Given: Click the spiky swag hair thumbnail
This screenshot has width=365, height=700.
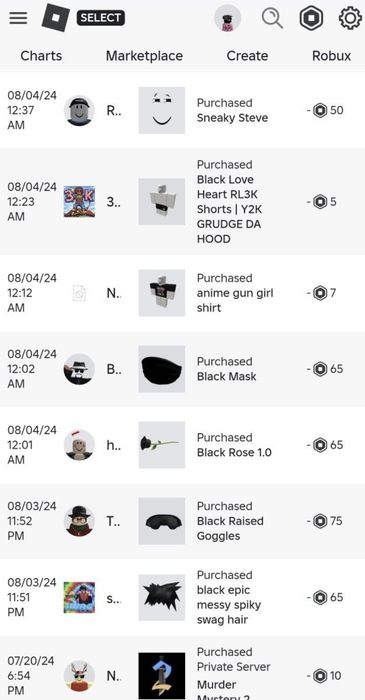Looking at the screenshot, I should (162, 597).
